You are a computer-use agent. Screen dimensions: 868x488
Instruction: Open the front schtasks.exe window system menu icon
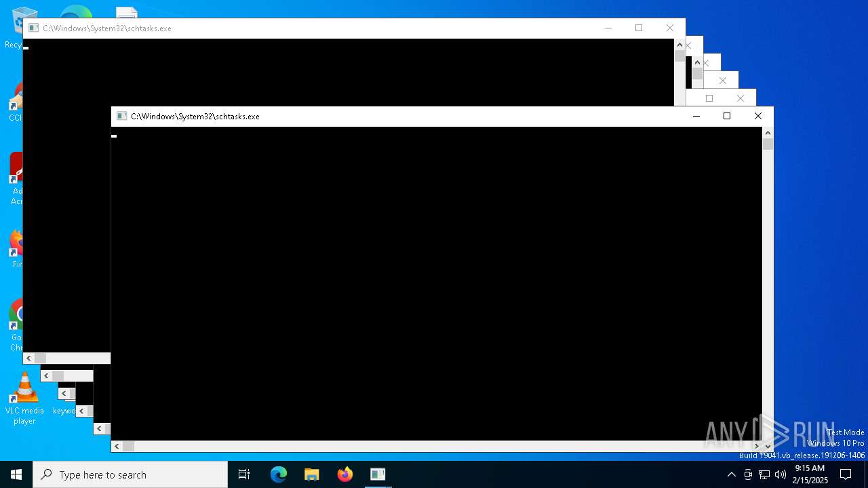121,116
